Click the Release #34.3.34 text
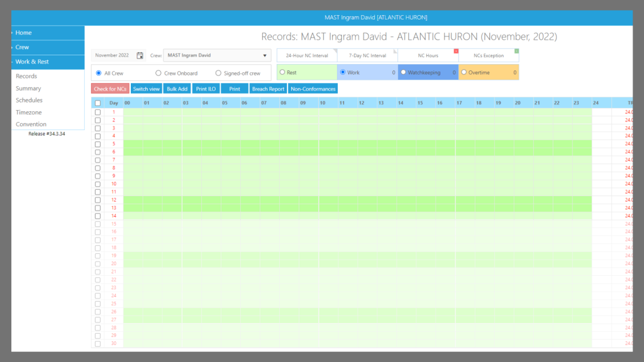The image size is (644, 362). point(47,134)
